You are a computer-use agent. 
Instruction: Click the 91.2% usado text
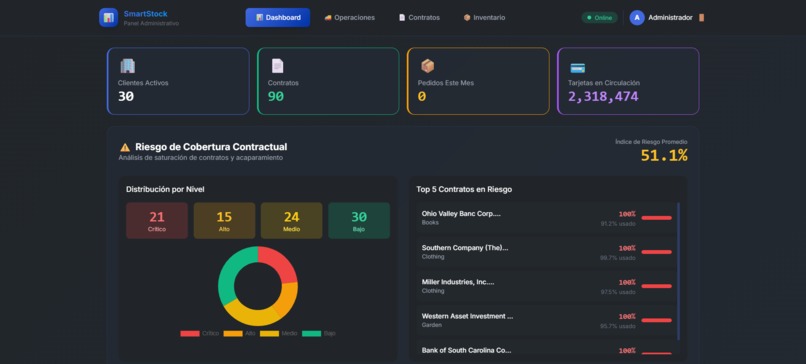[x=618, y=224]
